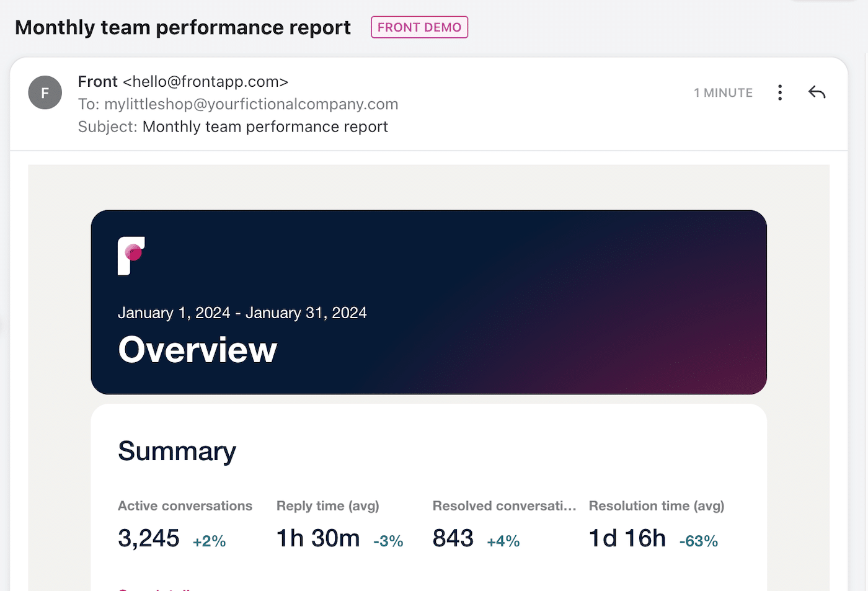Select the -63% resolution time indicator
Screen dimensions: 868x591
699,541
